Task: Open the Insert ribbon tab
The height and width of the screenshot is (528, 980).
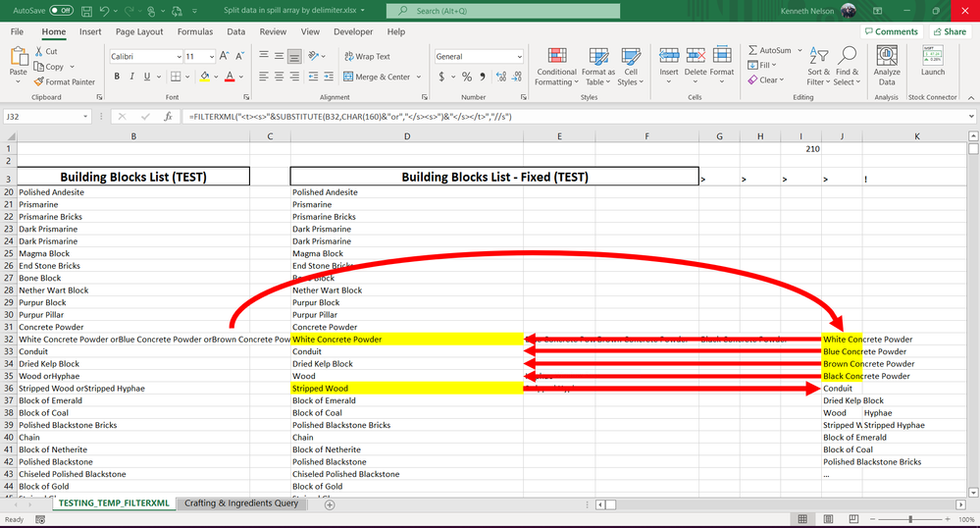Action: coord(90,32)
